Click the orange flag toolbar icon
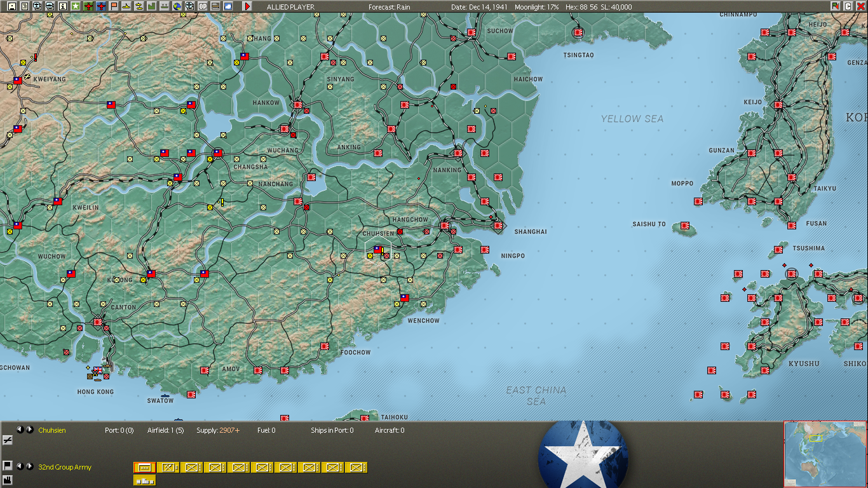868x488 pixels. tap(114, 6)
